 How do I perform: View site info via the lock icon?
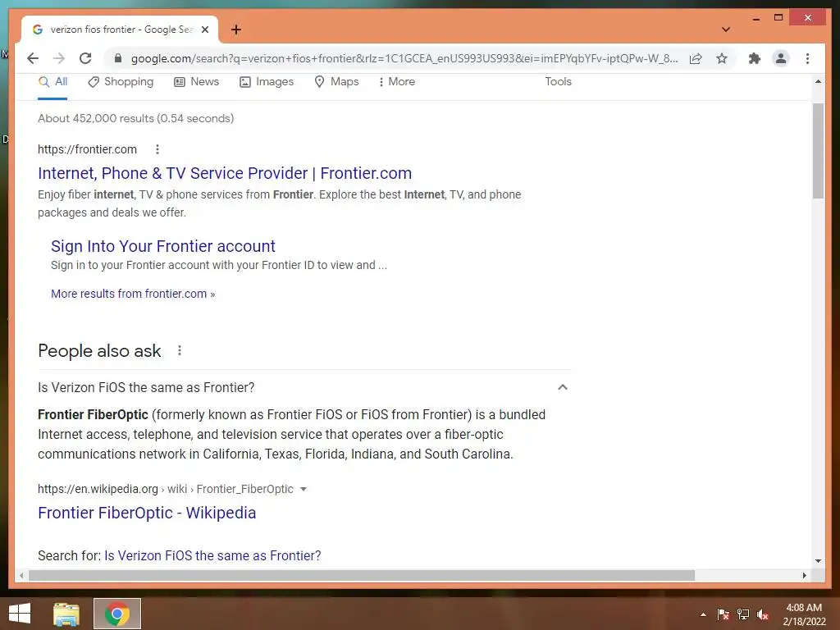pos(118,58)
